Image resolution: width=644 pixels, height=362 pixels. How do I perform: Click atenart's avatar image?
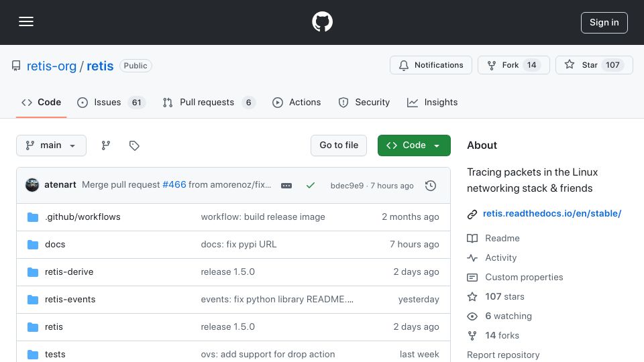click(x=32, y=185)
